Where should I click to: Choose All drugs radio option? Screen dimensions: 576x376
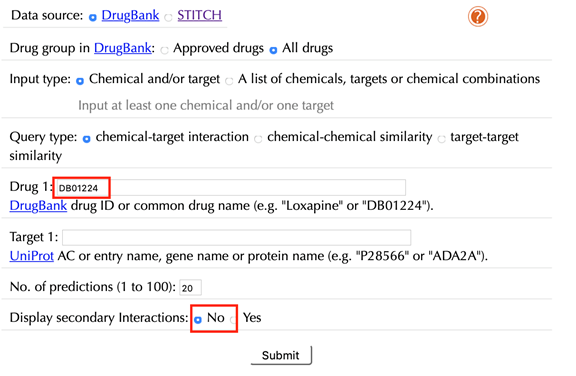(273, 50)
